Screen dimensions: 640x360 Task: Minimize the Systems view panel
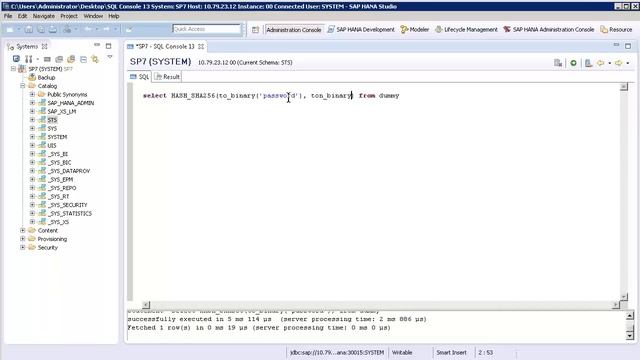coord(97,45)
